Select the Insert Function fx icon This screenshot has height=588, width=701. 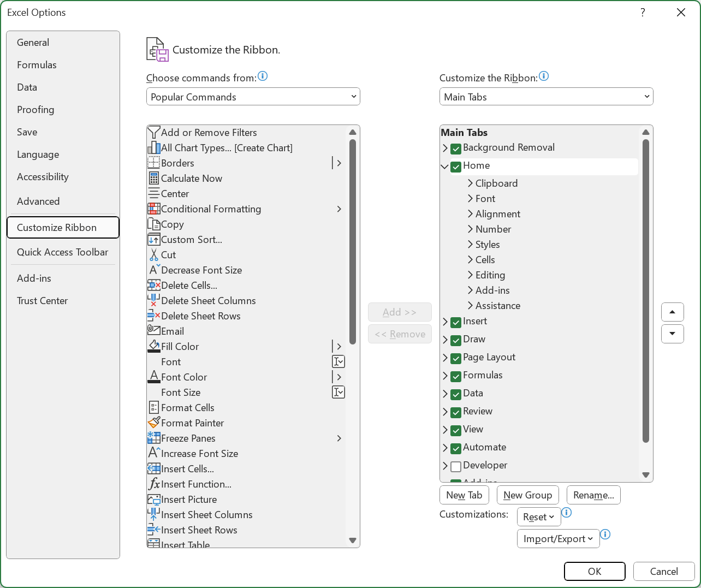tap(154, 484)
